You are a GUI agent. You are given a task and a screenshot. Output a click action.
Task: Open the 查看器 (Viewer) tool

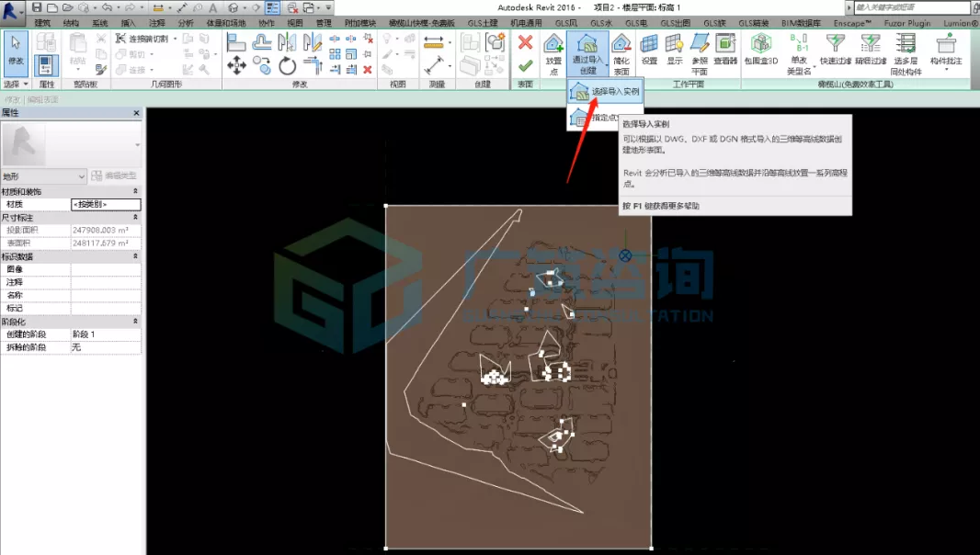point(725,50)
